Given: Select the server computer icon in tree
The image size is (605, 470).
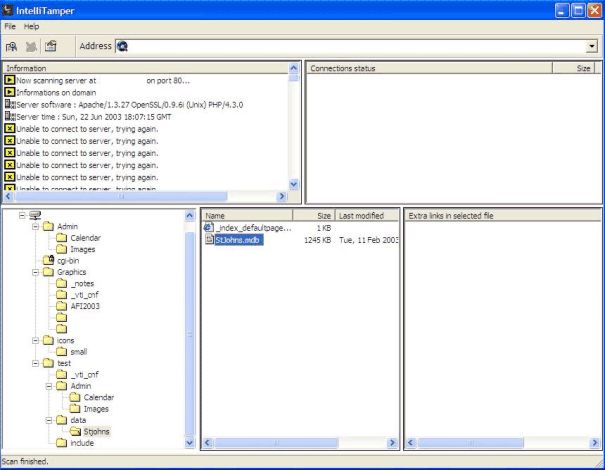Looking at the screenshot, I should pos(35,215).
